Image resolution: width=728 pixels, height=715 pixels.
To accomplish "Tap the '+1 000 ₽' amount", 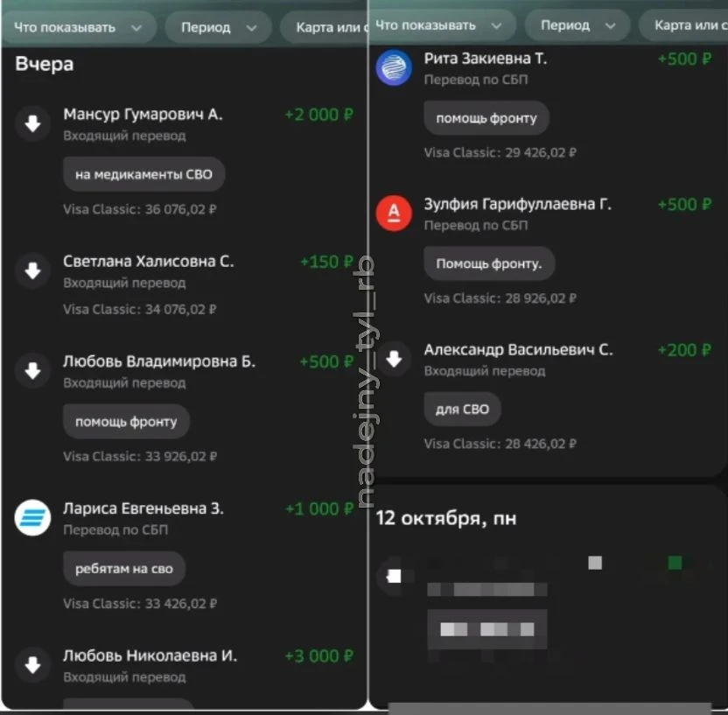I will click(x=319, y=508).
